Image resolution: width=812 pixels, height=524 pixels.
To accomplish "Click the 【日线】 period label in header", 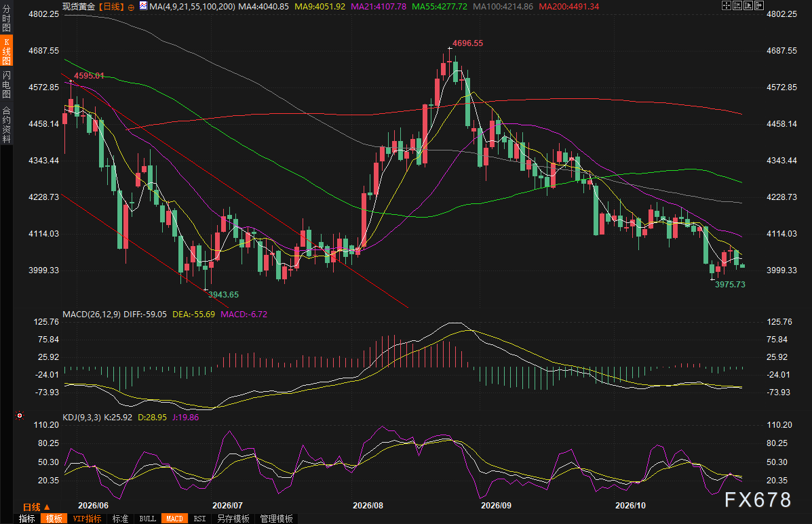I will coord(111,7).
